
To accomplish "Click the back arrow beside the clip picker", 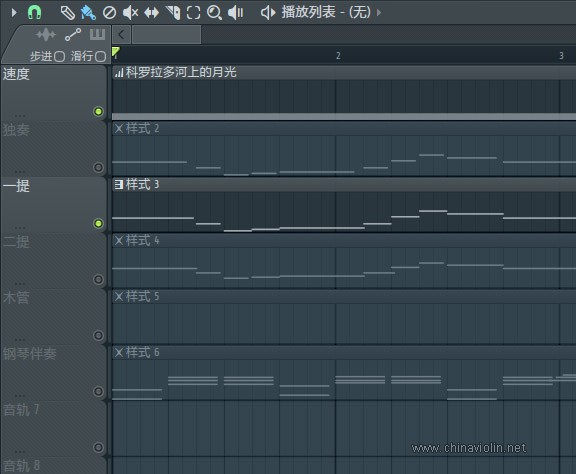I will pos(121,35).
